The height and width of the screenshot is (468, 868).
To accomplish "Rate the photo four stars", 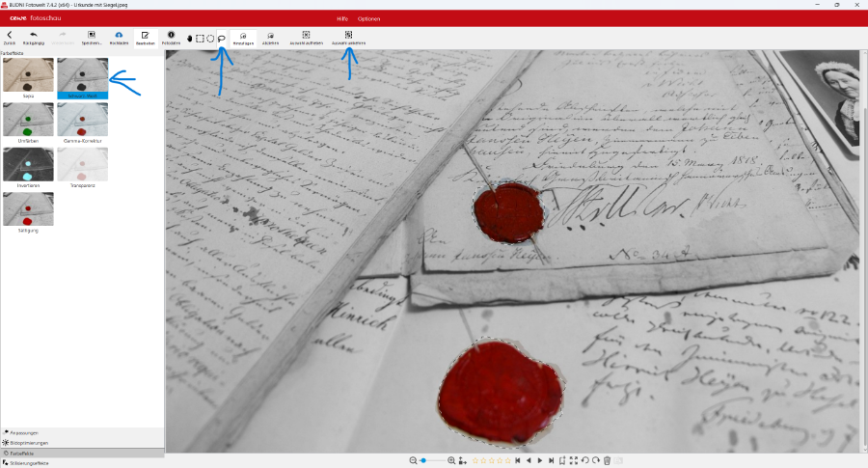I will pyautogui.click(x=500, y=461).
